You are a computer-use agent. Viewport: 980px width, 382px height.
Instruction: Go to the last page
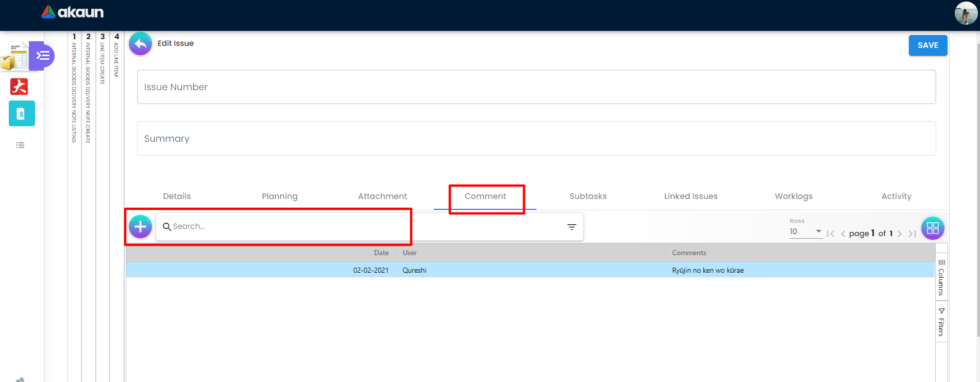(x=912, y=234)
